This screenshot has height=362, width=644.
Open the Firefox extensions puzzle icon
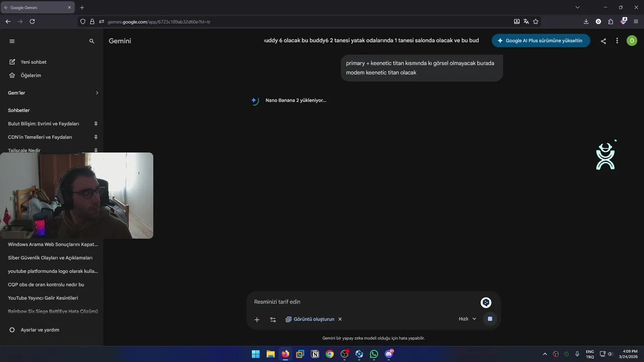click(x=611, y=22)
